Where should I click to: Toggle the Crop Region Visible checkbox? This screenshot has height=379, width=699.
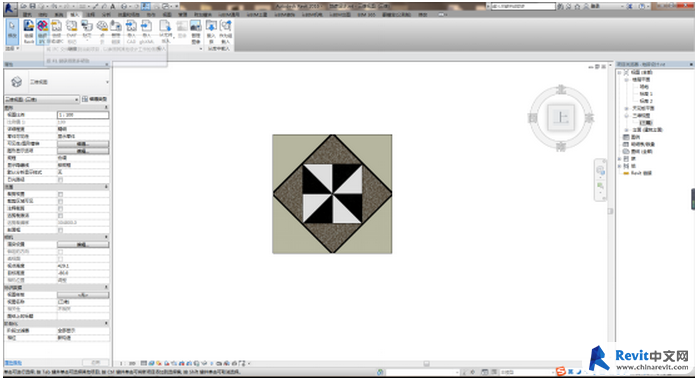pos(60,202)
